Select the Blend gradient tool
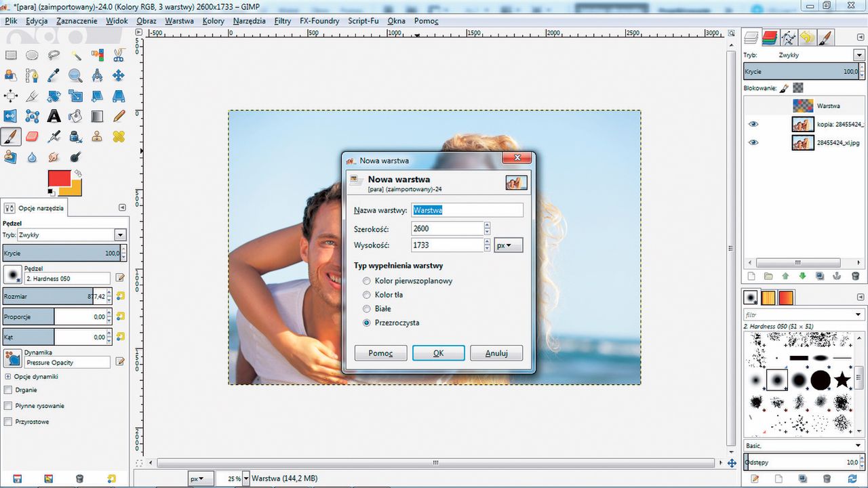 coord(97,116)
